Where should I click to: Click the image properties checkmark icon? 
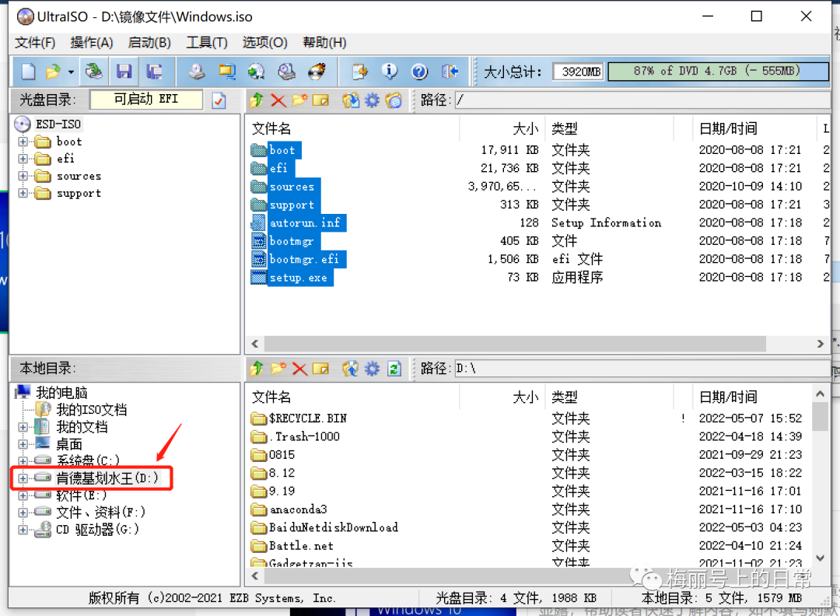click(x=219, y=100)
